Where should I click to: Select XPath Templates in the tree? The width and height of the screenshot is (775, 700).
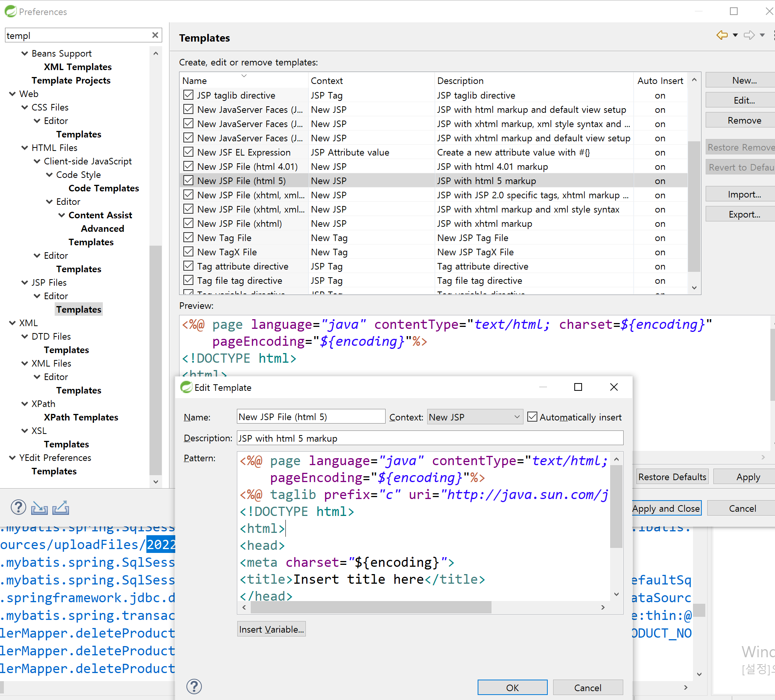tap(81, 417)
